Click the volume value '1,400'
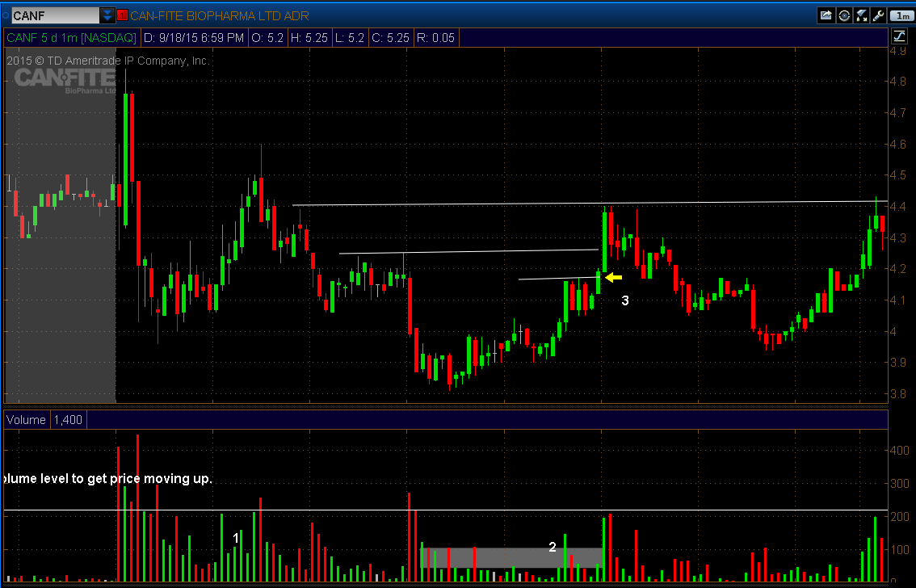Image resolution: width=916 pixels, height=588 pixels. pos(68,420)
